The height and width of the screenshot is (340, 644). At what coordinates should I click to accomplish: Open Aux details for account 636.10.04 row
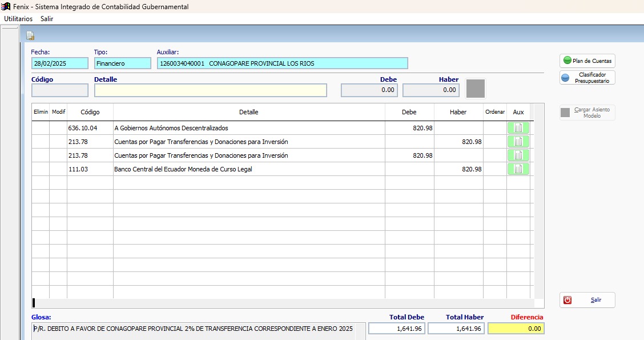pyautogui.click(x=518, y=128)
